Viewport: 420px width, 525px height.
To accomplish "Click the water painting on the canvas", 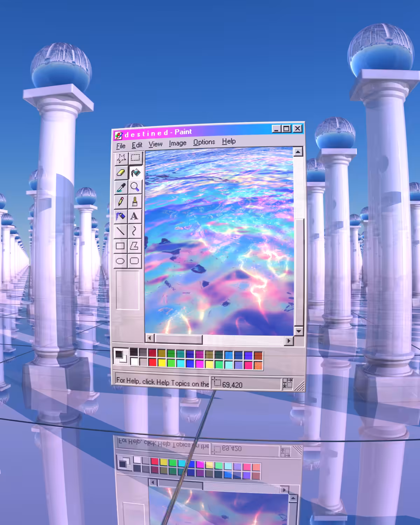I will (219, 241).
